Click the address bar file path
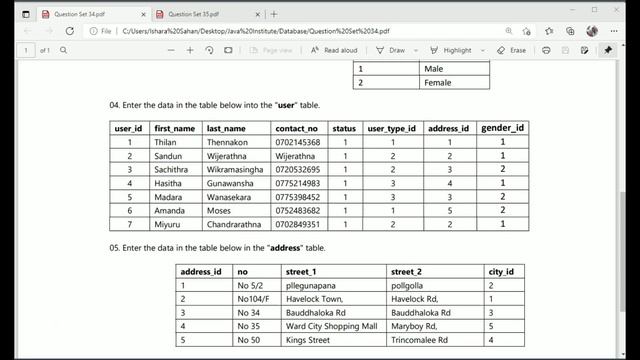Screen dimensions: 640x360 [256, 31]
